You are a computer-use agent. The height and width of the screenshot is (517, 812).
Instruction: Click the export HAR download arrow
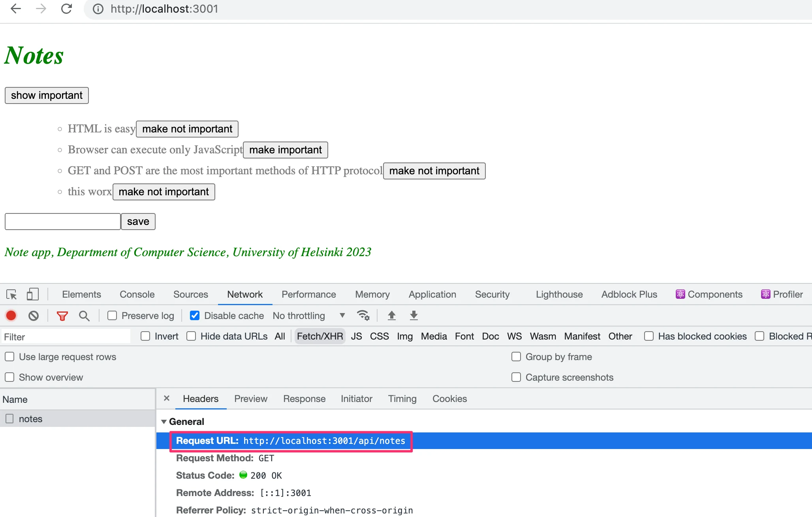click(414, 315)
